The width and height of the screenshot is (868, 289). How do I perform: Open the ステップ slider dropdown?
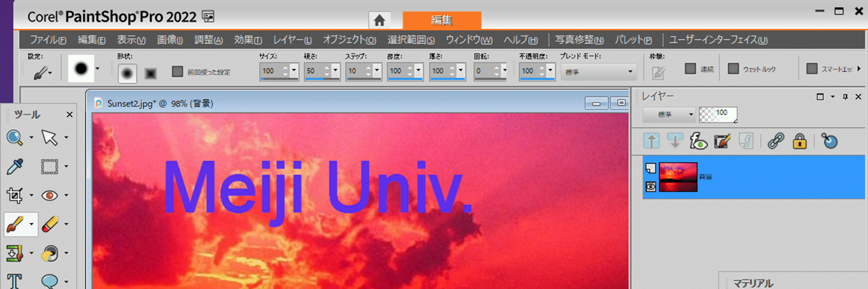[x=377, y=70]
